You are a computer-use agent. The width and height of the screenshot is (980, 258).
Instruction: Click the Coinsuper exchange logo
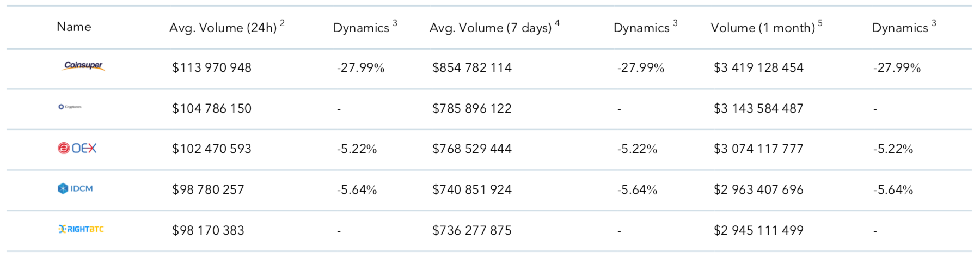(x=84, y=66)
